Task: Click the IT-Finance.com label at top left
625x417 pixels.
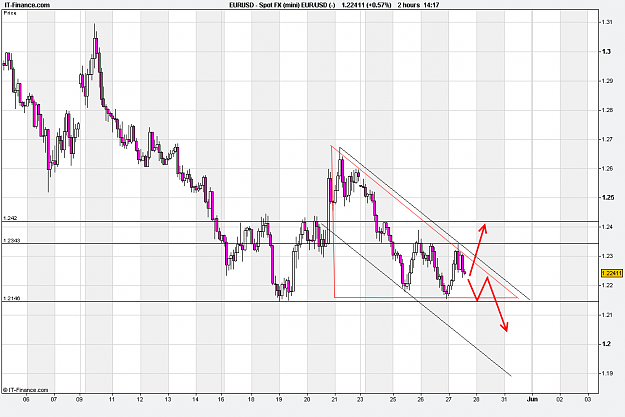Action: [x=26, y=5]
